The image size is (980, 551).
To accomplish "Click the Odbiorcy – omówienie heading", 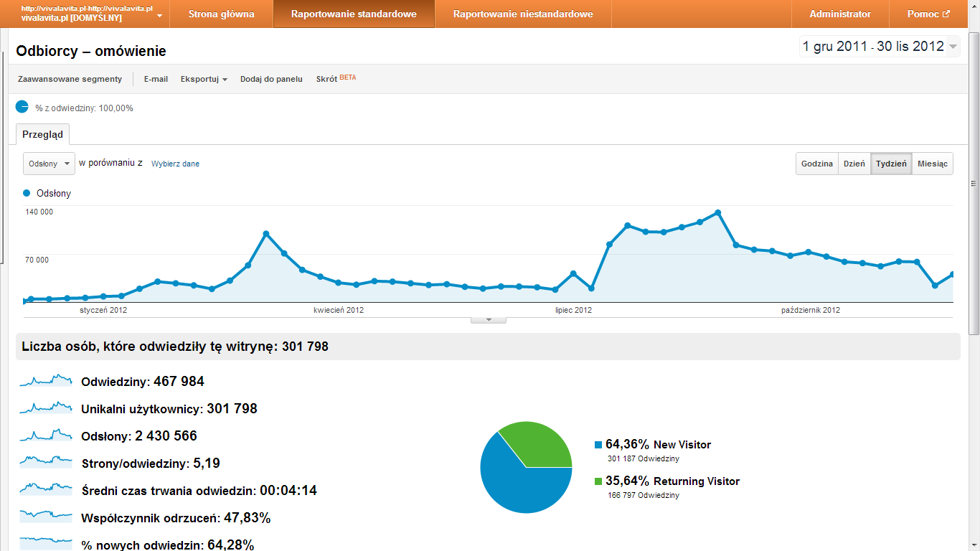I will click(91, 51).
